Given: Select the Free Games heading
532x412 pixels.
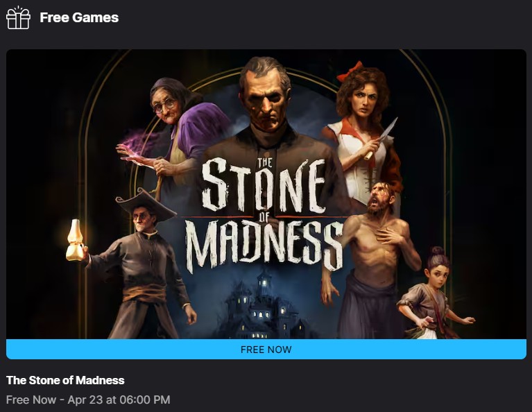Looking at the screenshot, I should (79, 17).
